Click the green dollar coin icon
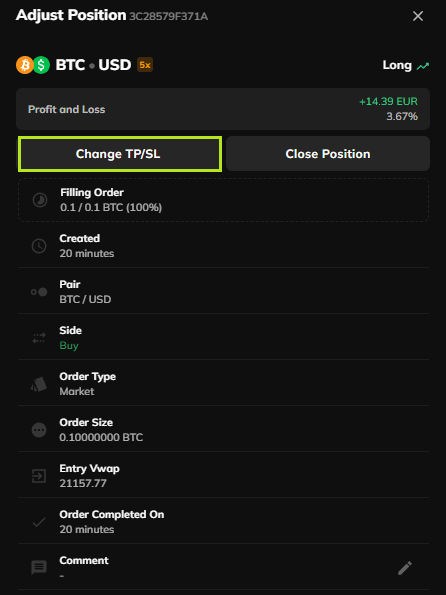The image size is (446, 595). pyautogui.click(x=41, y=65)
